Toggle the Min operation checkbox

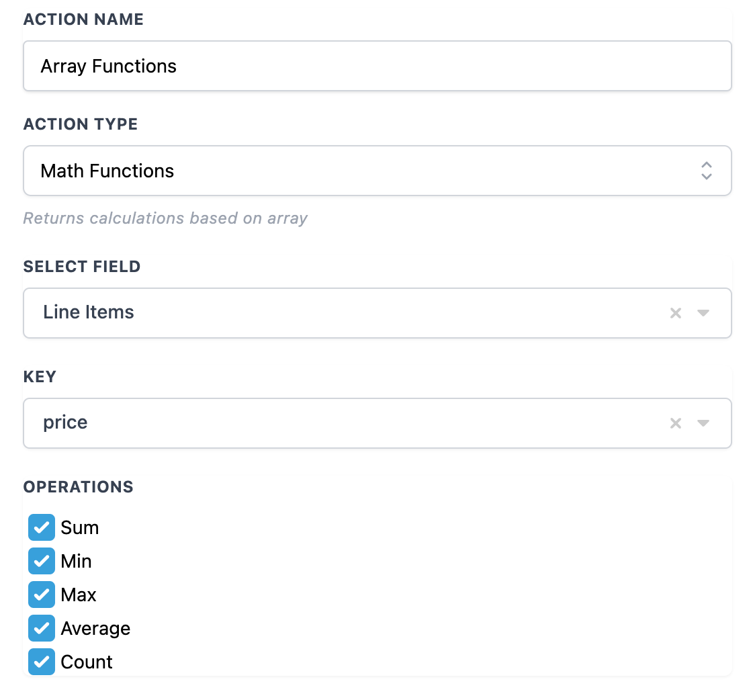(42, 562)
